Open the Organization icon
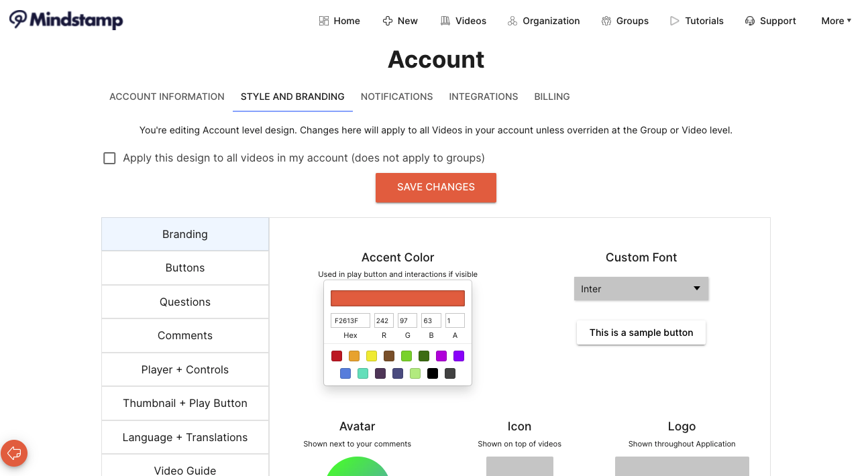868x476 pixels. pyautogui.click(x=512, y=21)
